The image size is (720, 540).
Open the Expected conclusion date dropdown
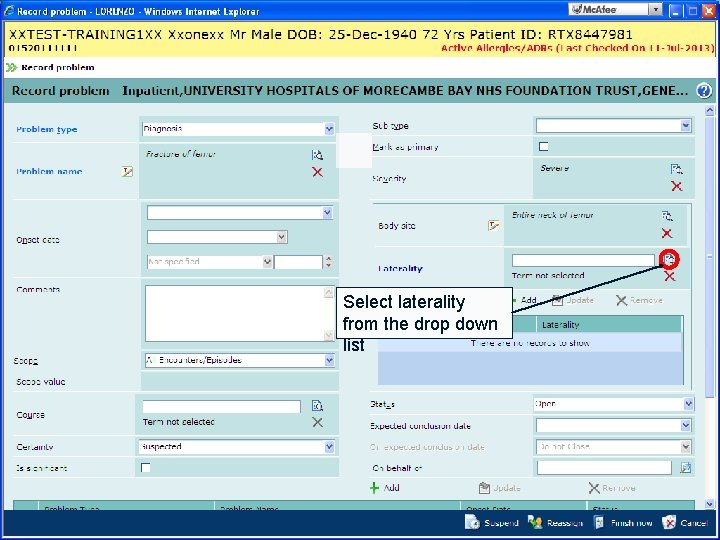[686, 425]
